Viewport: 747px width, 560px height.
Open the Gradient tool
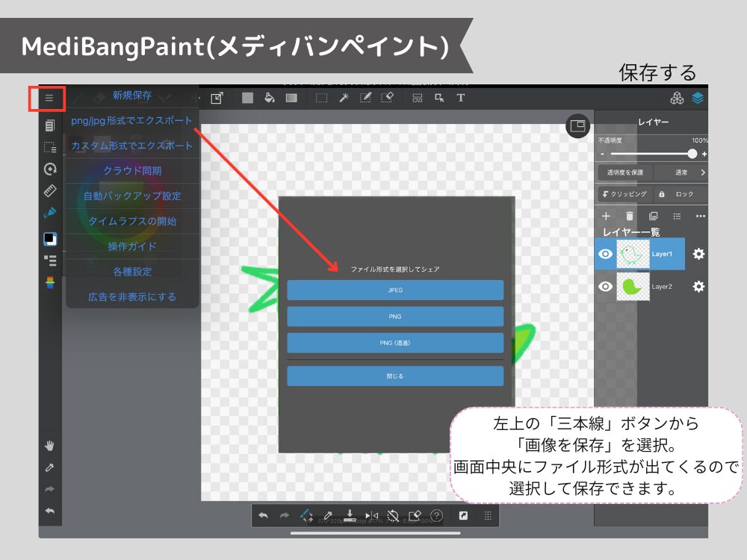pyautogui.click(x=291, y=98)
